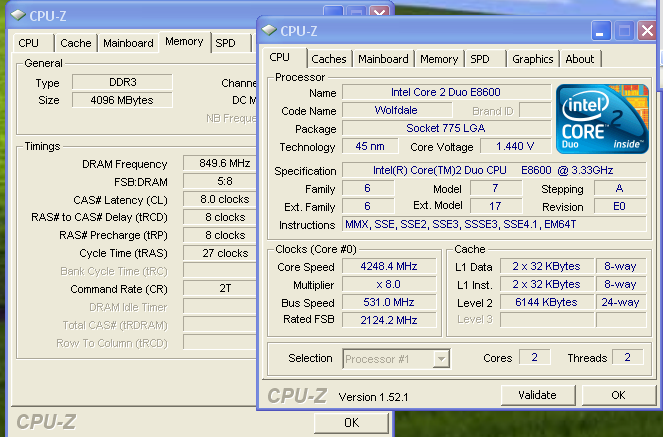The height and width of the screenshot is (437, 663).
Task: Open the Processor #1 selection dropdown
Action: tap(441, 359)
